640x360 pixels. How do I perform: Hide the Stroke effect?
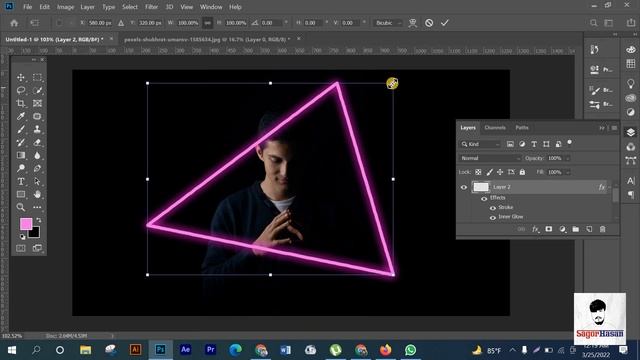[x=493, y=208]
